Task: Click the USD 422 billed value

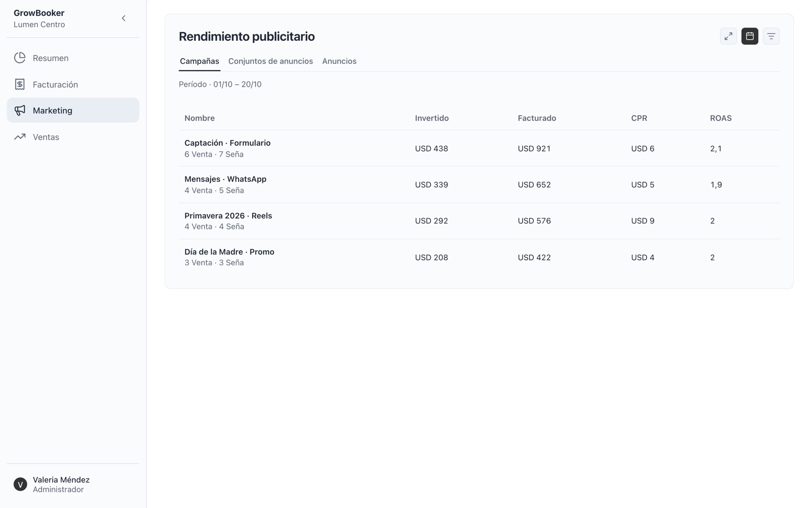Action: 534,257
